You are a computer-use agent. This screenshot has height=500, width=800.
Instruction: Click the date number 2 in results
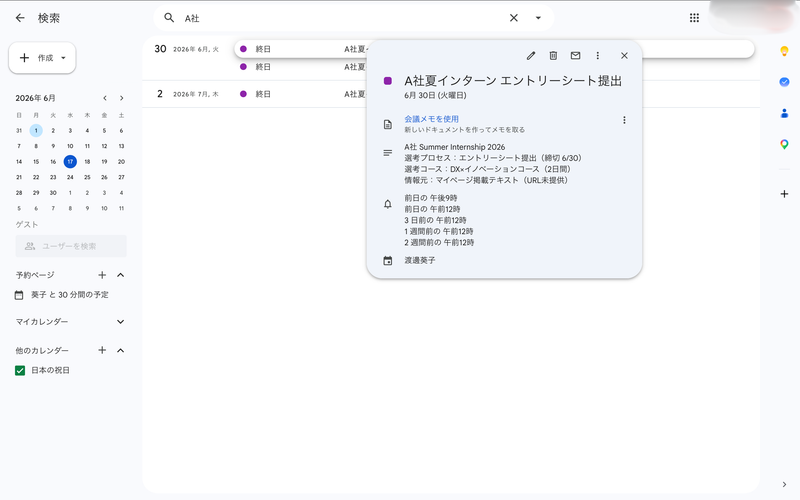coord(160,94)
